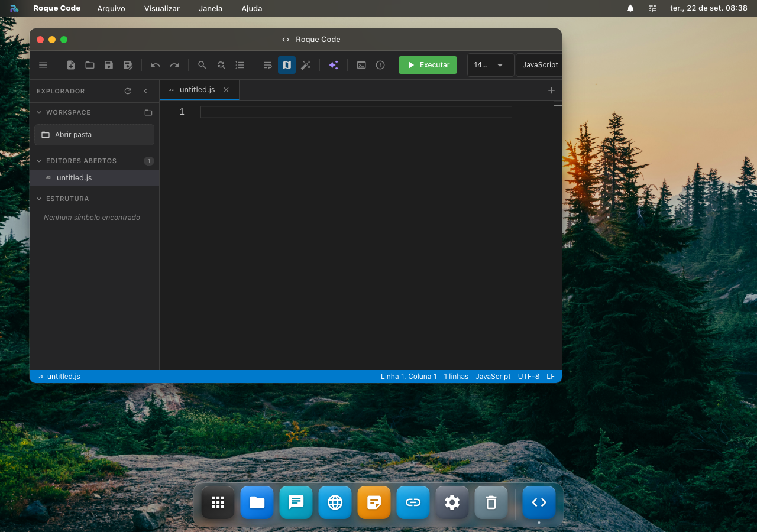
Task: Collapse the Workspace section
Action: (x=39, y=112)
